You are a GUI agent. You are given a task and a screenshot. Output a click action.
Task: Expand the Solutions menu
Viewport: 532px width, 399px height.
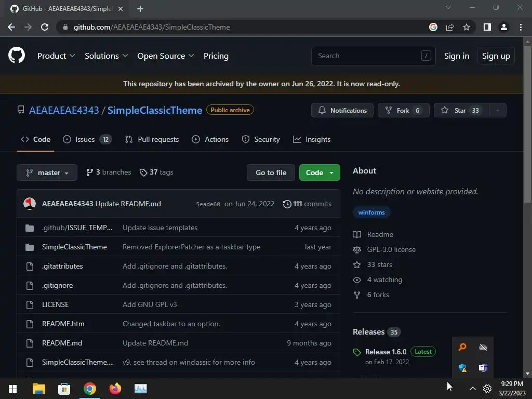pos(106,56)
